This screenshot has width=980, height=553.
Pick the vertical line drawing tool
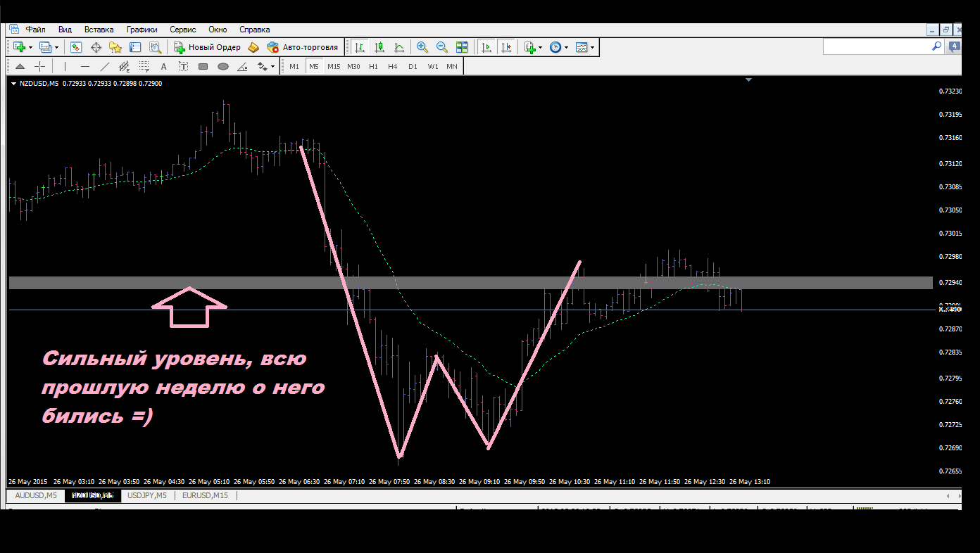(x=65, y=67)
